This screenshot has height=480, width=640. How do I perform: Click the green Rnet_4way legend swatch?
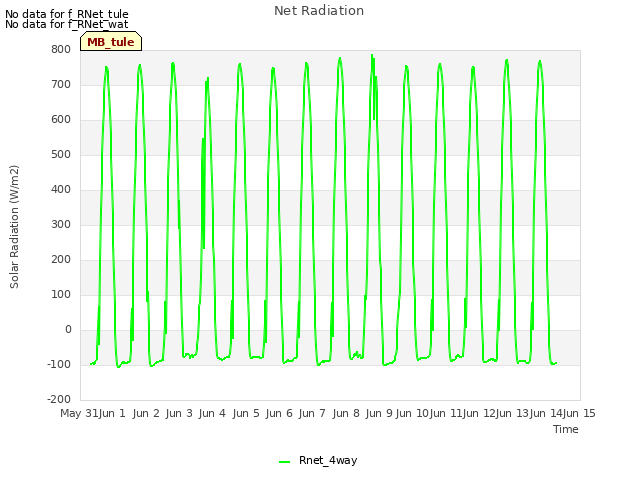284,462
